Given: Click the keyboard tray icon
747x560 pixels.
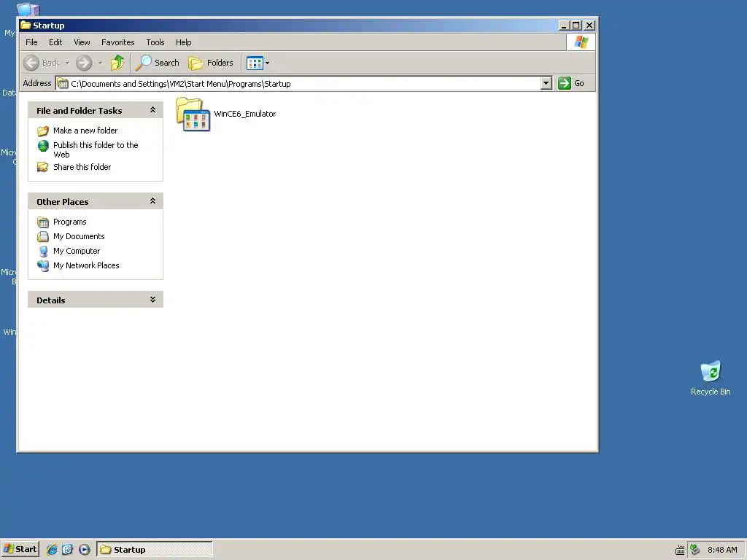Looking at the screenshot, I should pyautogui.click(x=680, y=550).
